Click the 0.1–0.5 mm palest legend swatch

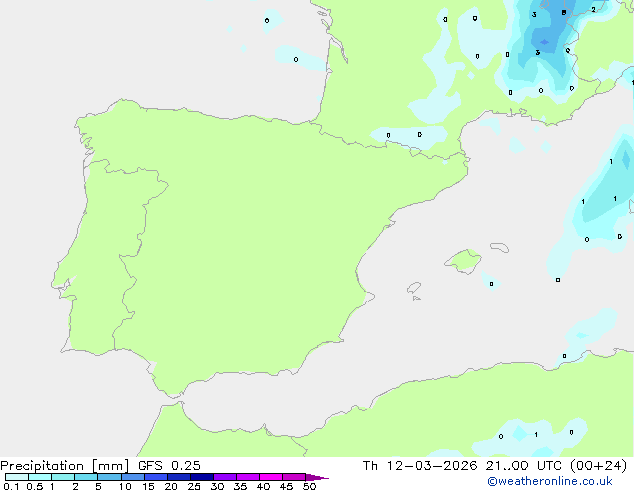[17, 477]
